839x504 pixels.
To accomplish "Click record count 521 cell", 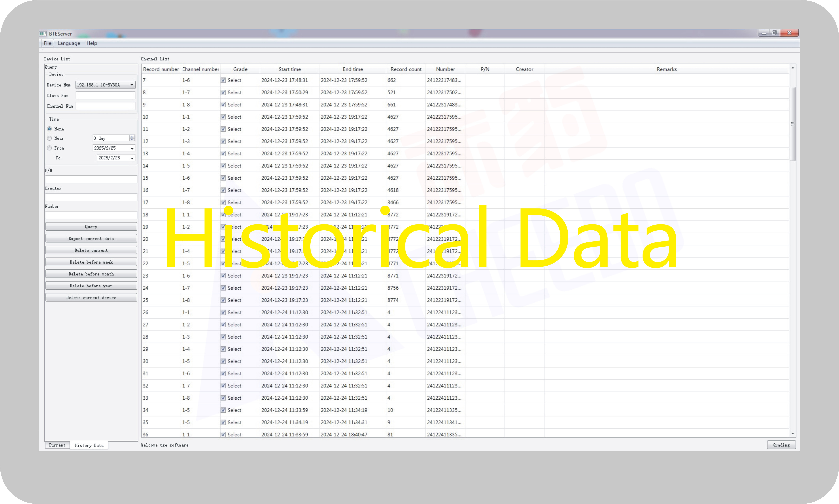I will (x=406, y=92).
